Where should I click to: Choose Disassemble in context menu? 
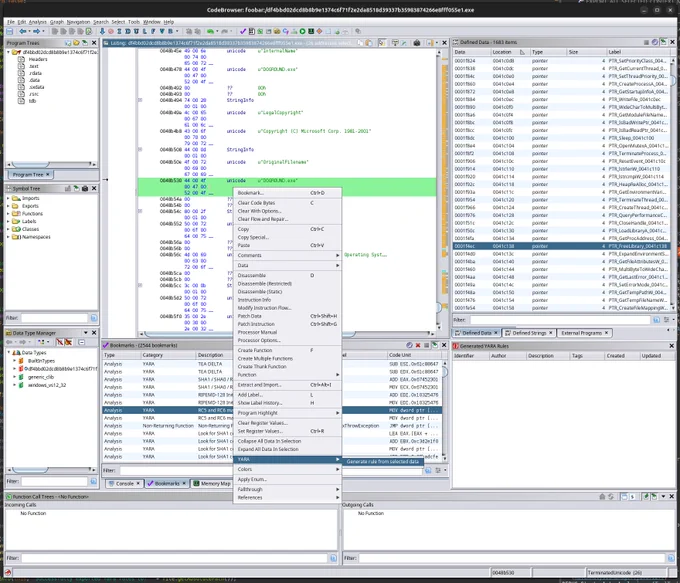pyautogui.click(x=288, y=275)
